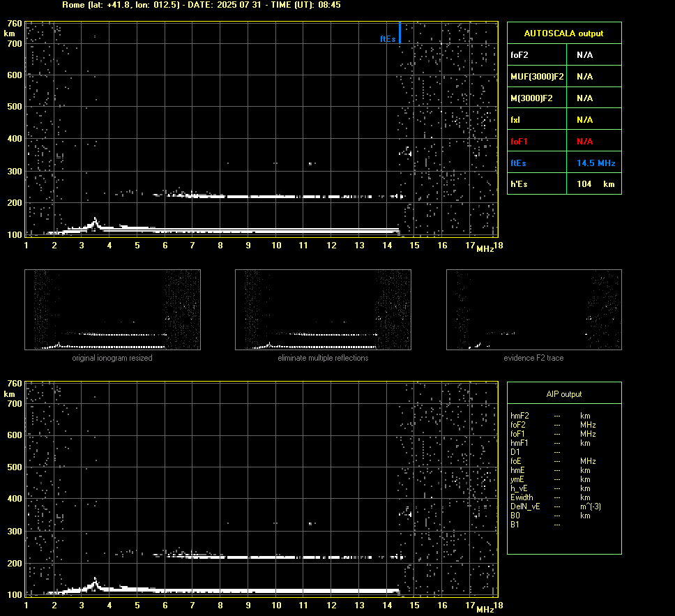Select the 104 km h'Es value

(596, 184)
